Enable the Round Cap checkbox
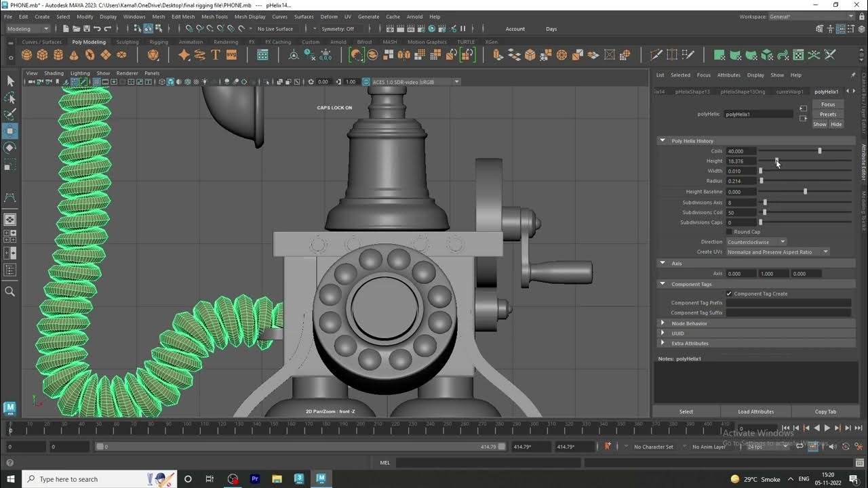 point(729,231)
